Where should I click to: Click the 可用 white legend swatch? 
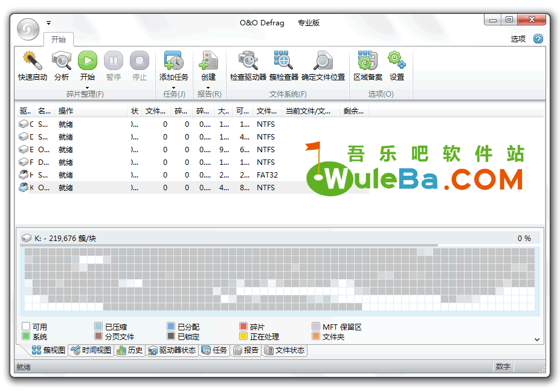point(26,326)
